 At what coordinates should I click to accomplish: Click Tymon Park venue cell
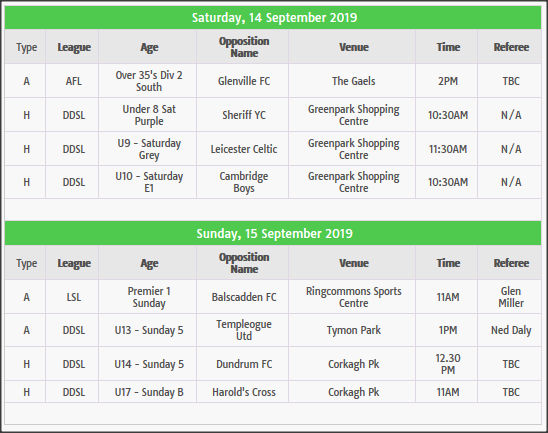[353, 330]
